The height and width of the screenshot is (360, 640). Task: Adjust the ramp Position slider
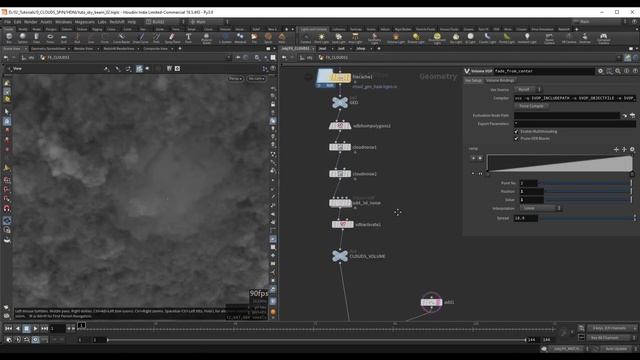point(587,191)
